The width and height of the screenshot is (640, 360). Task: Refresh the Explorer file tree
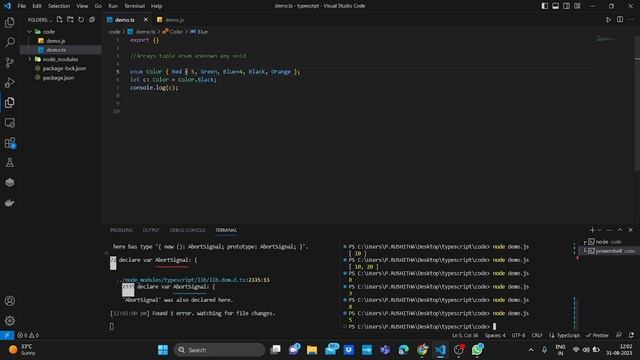(x=81, y=20)
